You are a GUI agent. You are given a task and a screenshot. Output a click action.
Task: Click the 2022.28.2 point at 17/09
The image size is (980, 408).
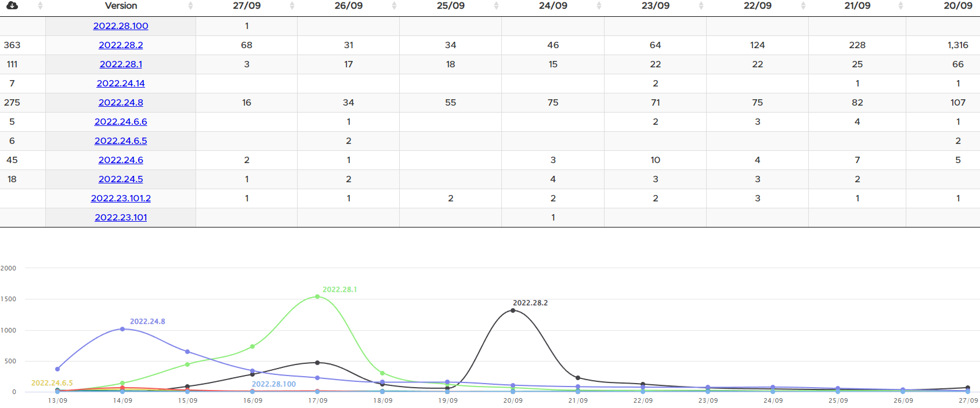(317, 363)
